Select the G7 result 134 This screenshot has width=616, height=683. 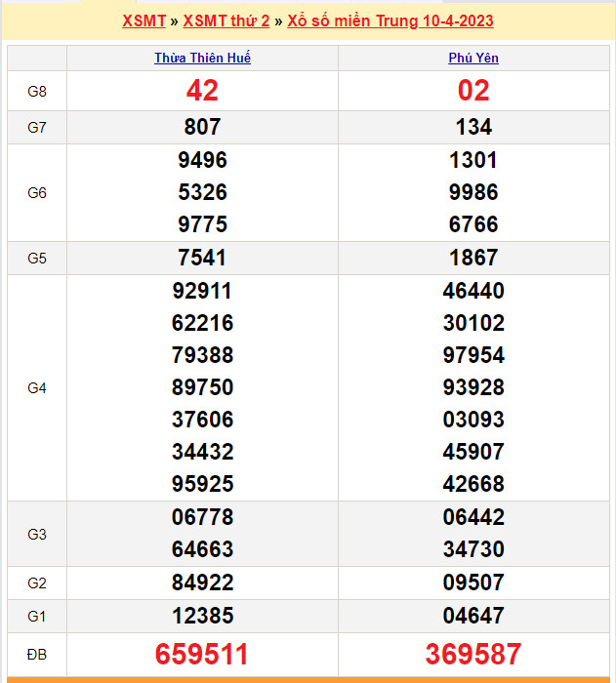tap(473, 127)
